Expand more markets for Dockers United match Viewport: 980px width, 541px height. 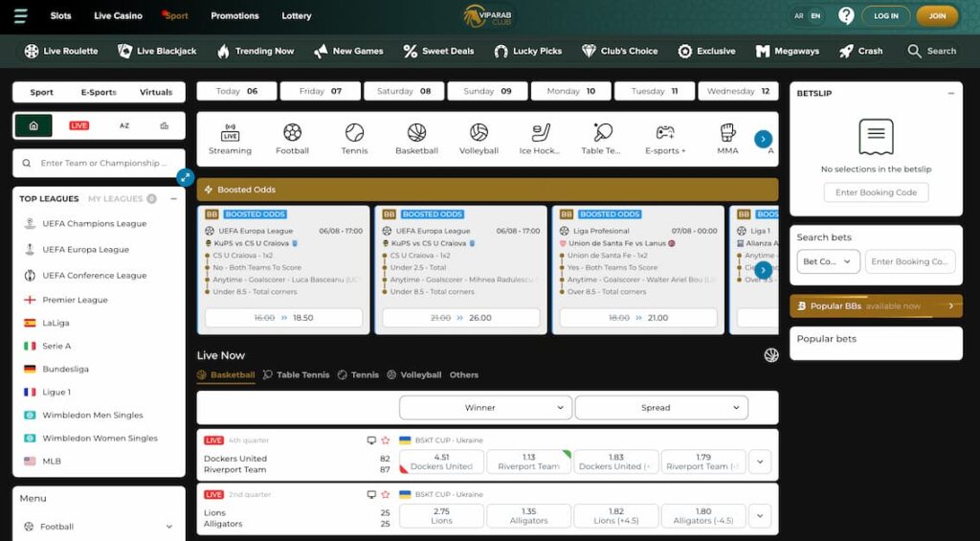coord(760,462)
